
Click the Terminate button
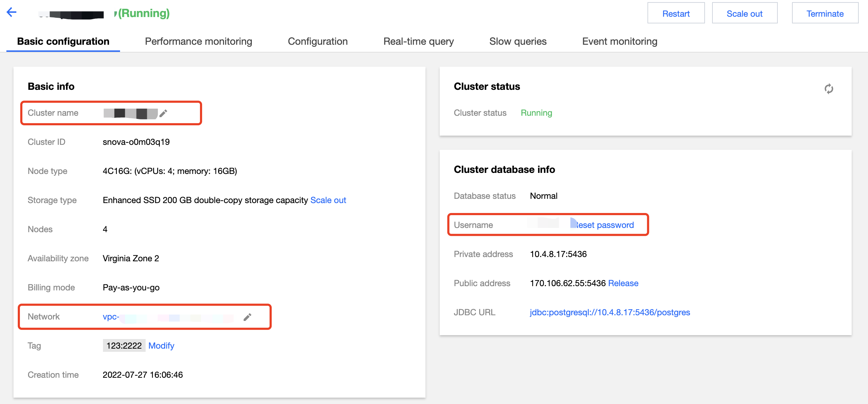click(x=825, y=13)
